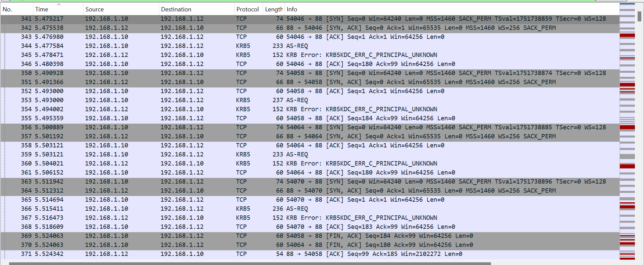This screenshot has width=644, height=265.
Task: Select packet 363 SYN from port 54070
Action: (302, 182)
